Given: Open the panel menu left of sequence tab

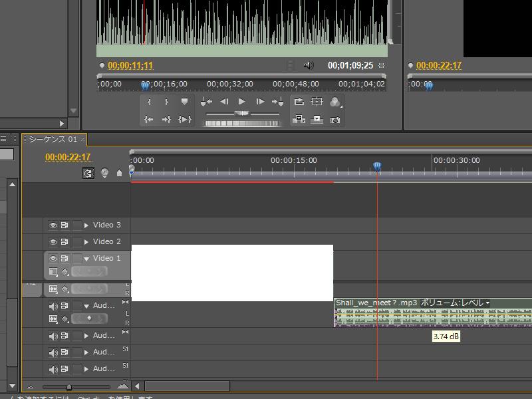Looking at the screenshot, I should tap(4, 138).
